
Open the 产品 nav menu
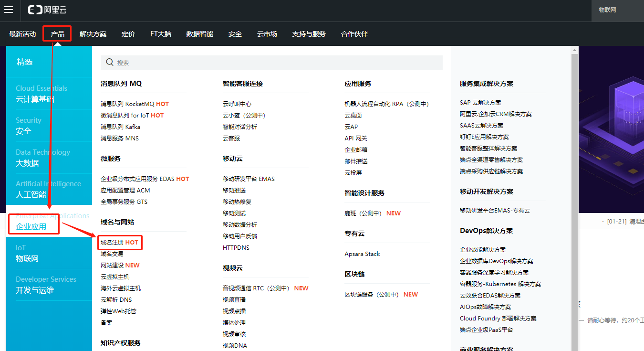[x=57, y=34]
